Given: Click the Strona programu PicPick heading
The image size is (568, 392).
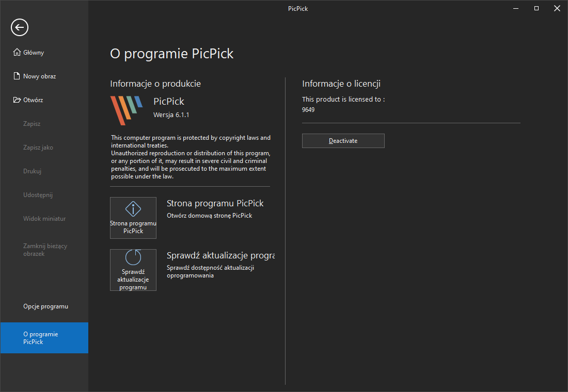Looking at the screenshot, I should [x=215, y=203].
